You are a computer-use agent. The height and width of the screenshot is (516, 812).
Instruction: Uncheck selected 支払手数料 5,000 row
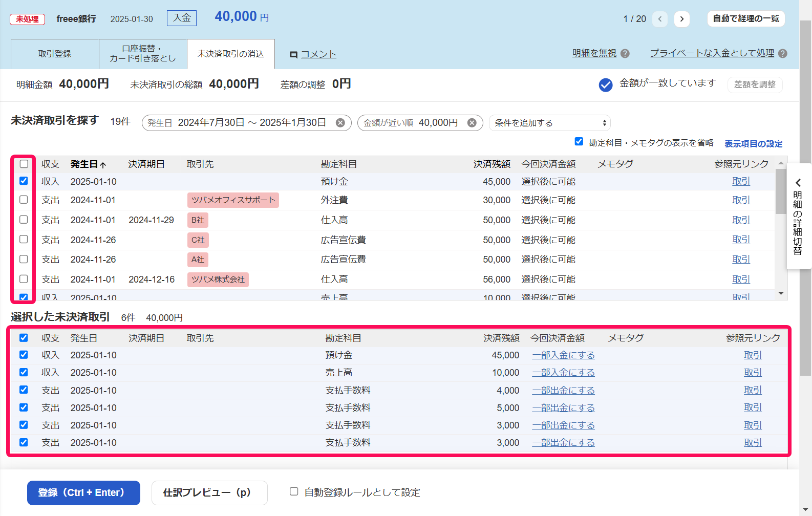pyautogui.click(x=24, y=407)
